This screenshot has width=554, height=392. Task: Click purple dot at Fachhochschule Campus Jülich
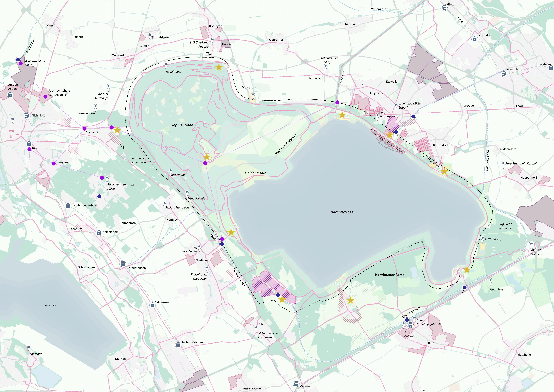pyautogui.click(x=45, y=97)
